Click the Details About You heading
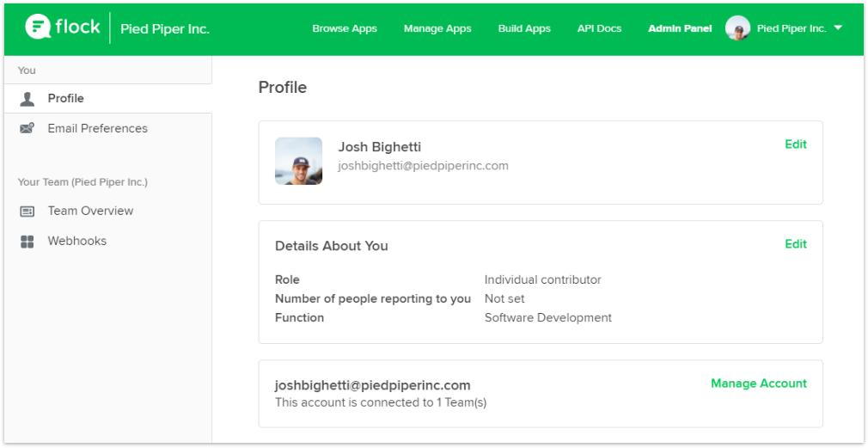This screenshot has width=868, height=448. click(x=331, y=247)
